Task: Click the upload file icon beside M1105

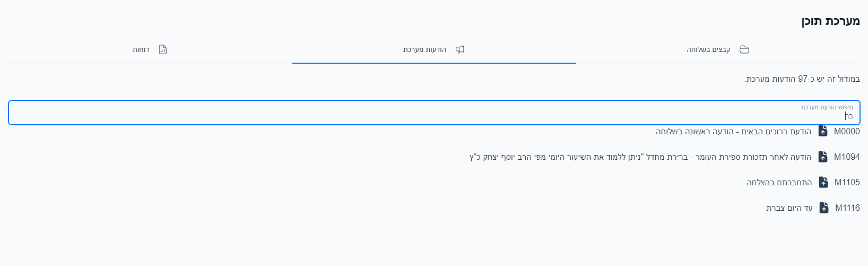Action: pos(823,182)
